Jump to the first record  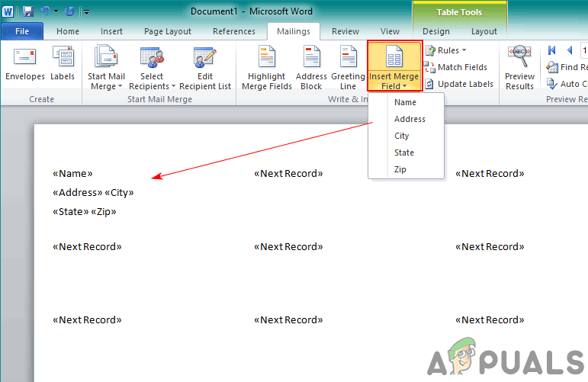551,50
